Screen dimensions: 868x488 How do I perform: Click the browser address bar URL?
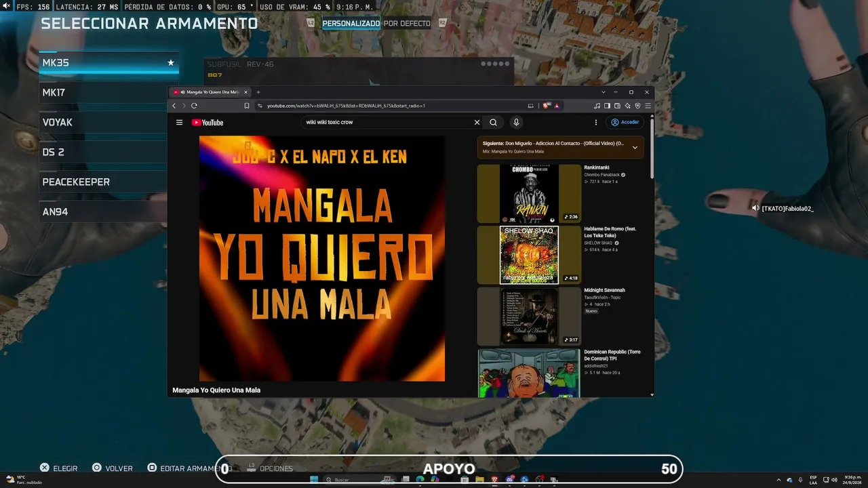coord(346,106)
